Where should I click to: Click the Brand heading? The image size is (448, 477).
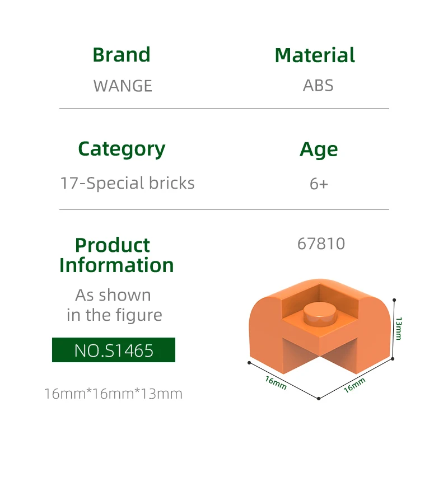122,55
